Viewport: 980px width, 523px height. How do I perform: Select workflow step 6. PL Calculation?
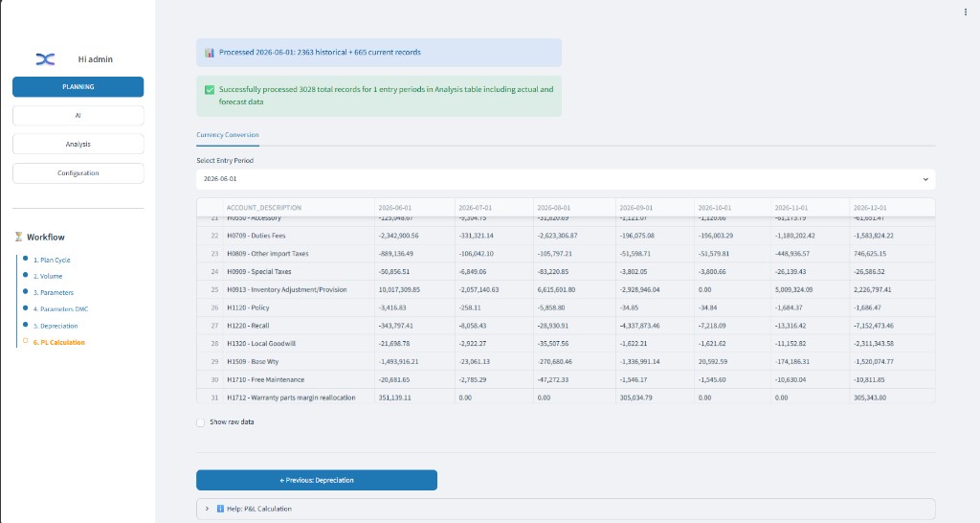pos(58,342)
